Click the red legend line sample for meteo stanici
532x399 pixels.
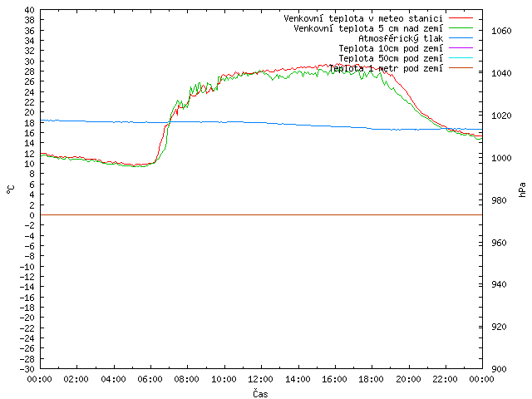(x=461, y=18)
